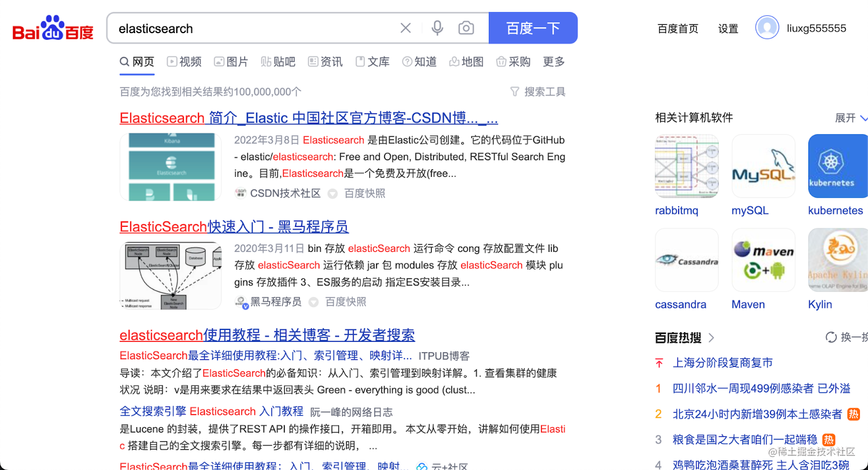The width and height of the screenshot is (868, 470).
Task: Switch to the 图片 tab
Action: point(231,62)
